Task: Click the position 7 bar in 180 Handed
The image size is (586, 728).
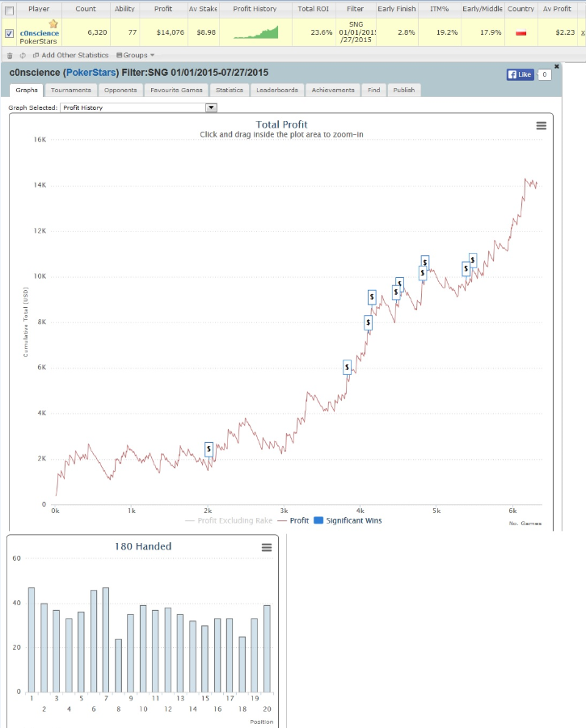Action: tap(106, 640)
